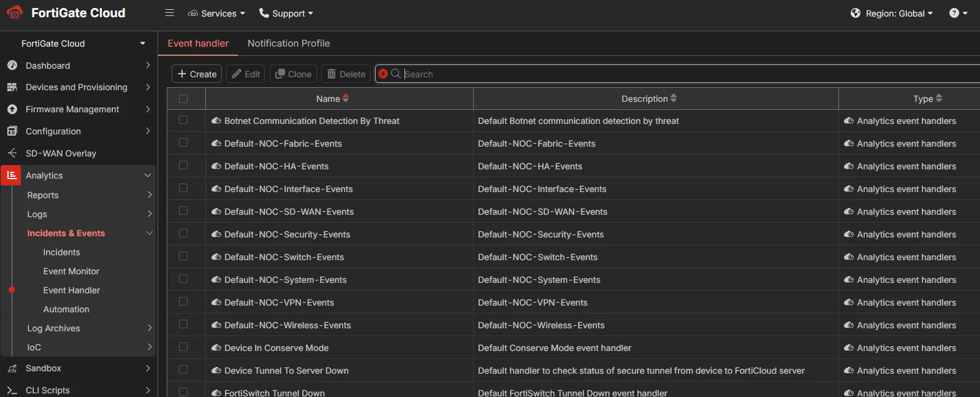Expand the Reports submenu chevron
Screen dimensions: 980x397
point(150,195)
